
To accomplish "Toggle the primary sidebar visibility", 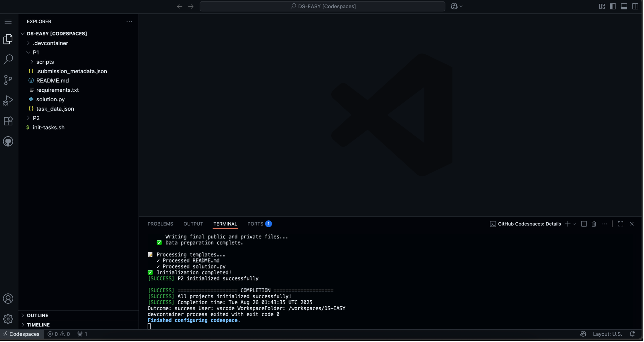I will (613, 6).
